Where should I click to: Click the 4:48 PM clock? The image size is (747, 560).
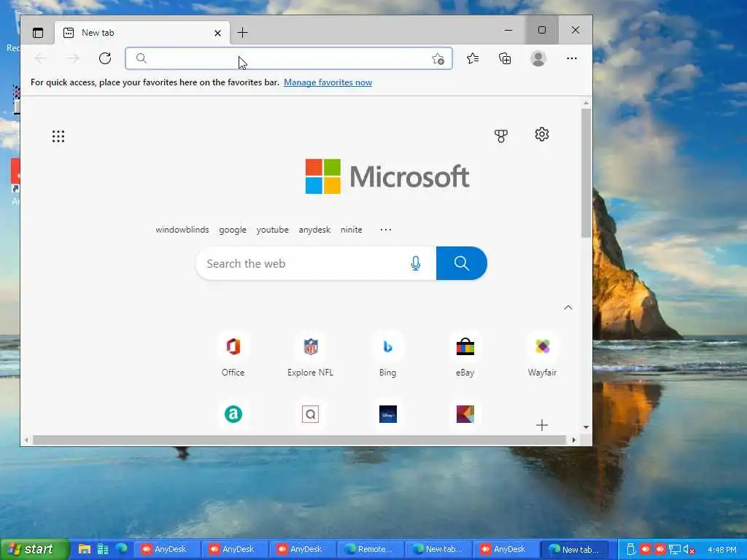coord(722,550)
